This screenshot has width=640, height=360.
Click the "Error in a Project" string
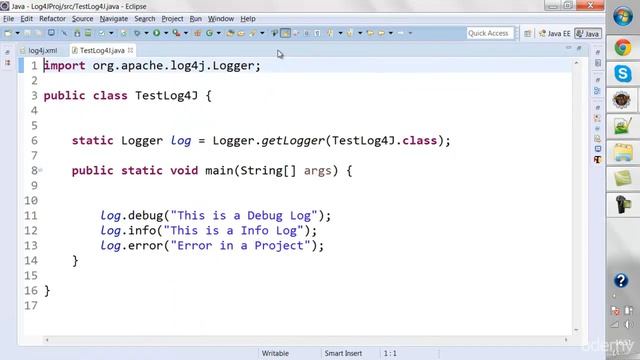[x=240, y=246]
